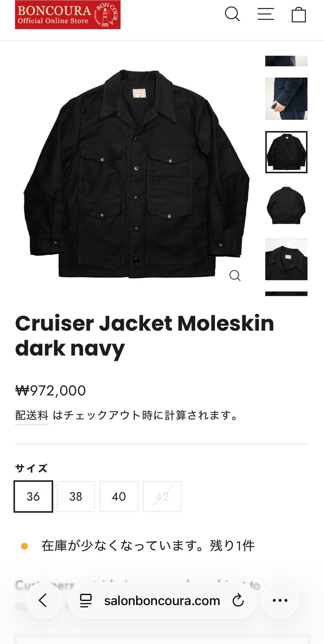The height and width of the screenshot is (644, 324).
Task: Select size 40
Action: (x=119, y=496)
